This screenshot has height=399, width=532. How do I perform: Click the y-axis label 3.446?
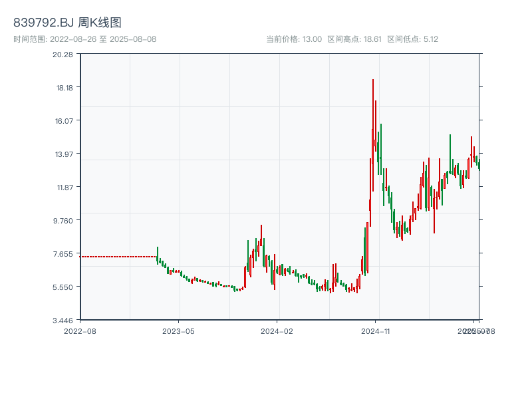[63, 321]
